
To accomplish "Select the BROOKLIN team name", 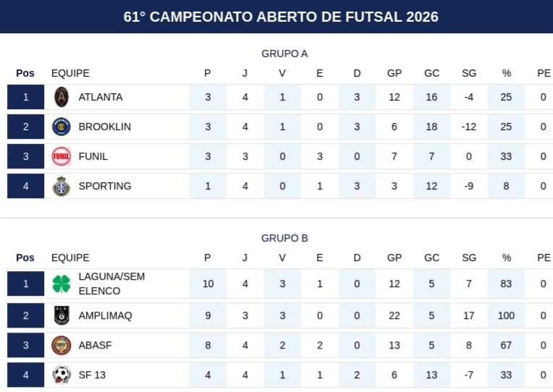I will [x=105, y=127].
